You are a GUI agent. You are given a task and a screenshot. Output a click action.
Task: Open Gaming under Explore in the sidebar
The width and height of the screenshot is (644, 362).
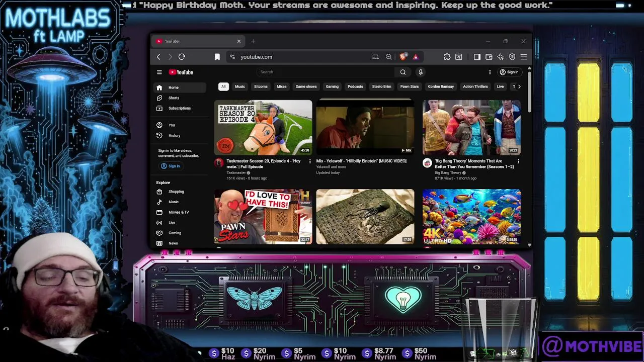[180, 233]
